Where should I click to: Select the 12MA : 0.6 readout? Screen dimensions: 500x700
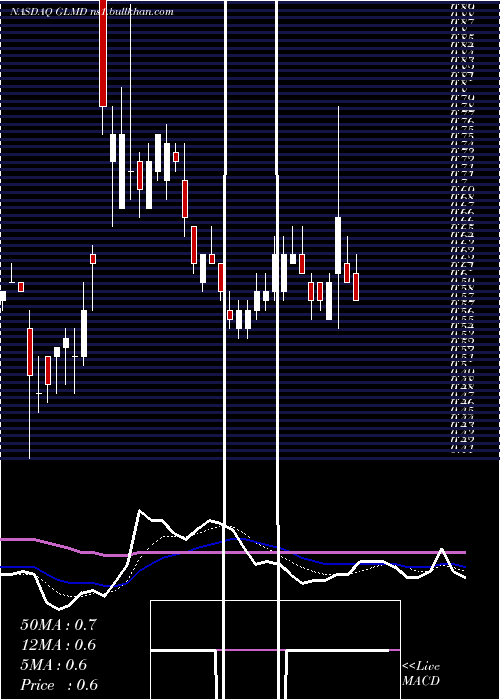click(x=58, y=645)
